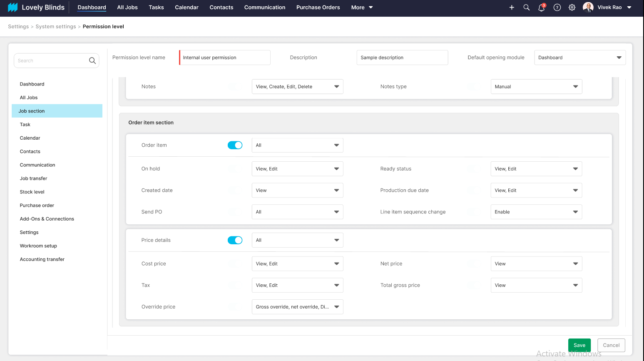Toggle the Order item switch

click(x=235, y=145)
